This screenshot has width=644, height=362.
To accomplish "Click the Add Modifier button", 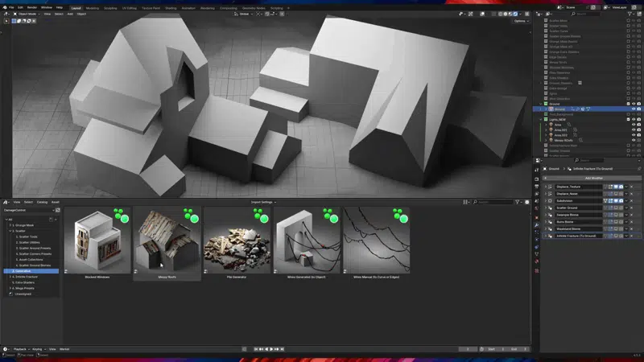I will pyautogui.click(x=592, y=178).
